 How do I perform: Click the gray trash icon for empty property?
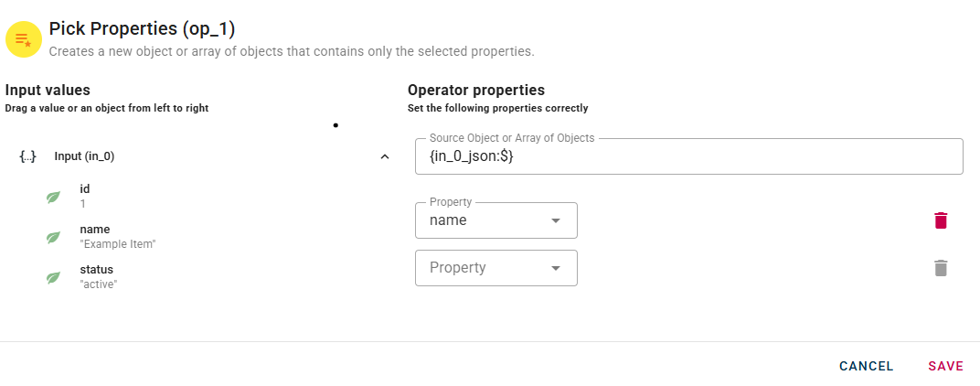pos(941,268)
